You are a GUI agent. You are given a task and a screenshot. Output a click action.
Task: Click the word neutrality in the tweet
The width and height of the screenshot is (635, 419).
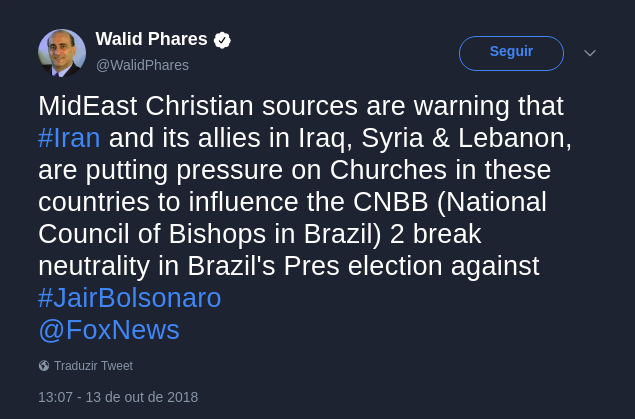tap(94, 266)
